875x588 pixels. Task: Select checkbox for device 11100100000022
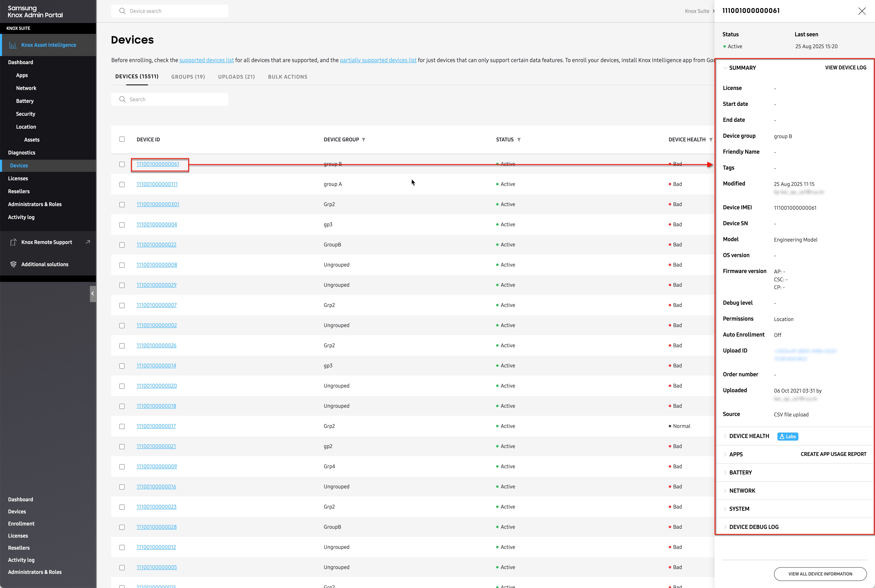122,245
